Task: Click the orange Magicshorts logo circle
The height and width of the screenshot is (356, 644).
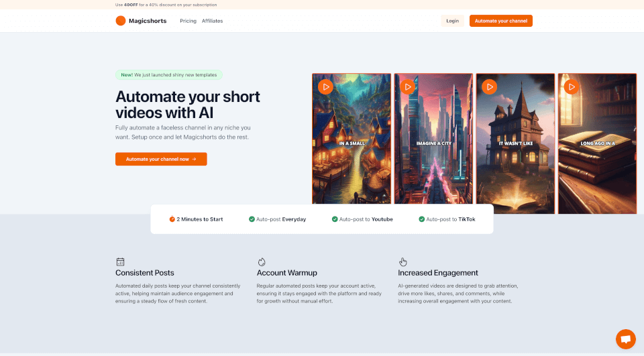Action: pos(121,21)
